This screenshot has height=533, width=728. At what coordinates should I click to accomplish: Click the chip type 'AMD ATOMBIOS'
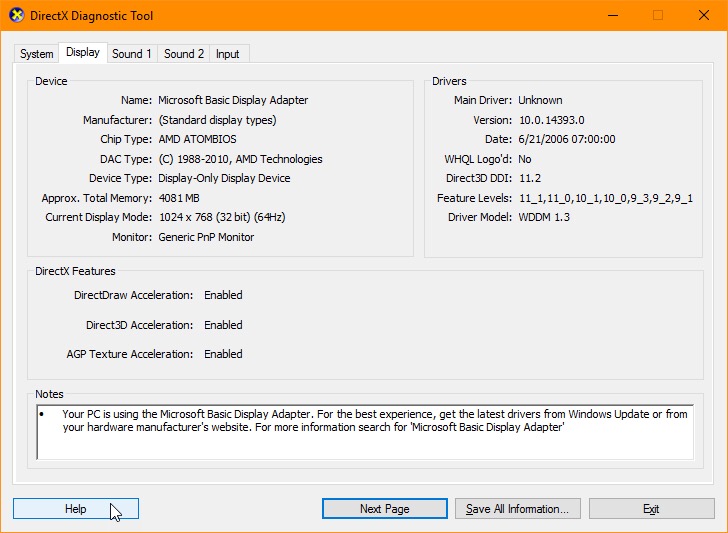[197, 139]
